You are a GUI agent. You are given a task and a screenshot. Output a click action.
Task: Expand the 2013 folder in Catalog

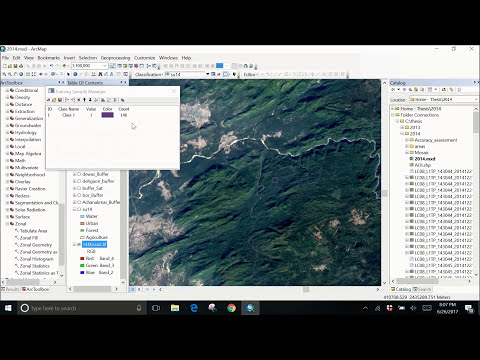tap(402, 127)
